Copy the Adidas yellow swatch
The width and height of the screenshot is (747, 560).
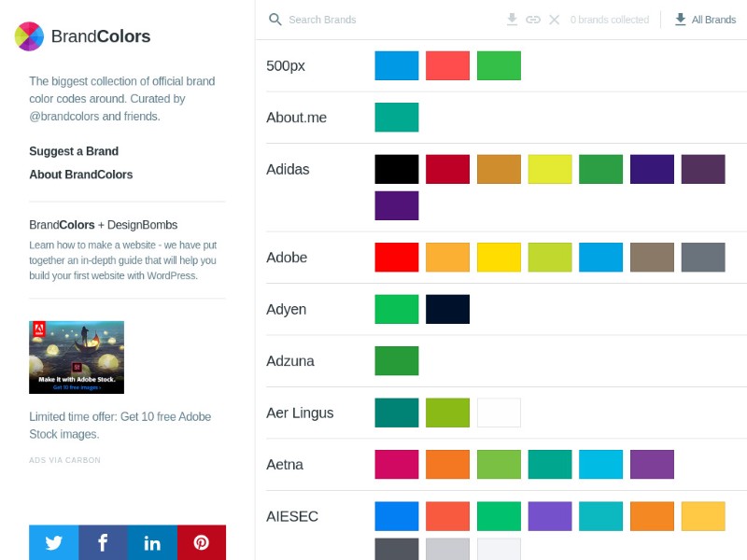(x=550, y=169)
